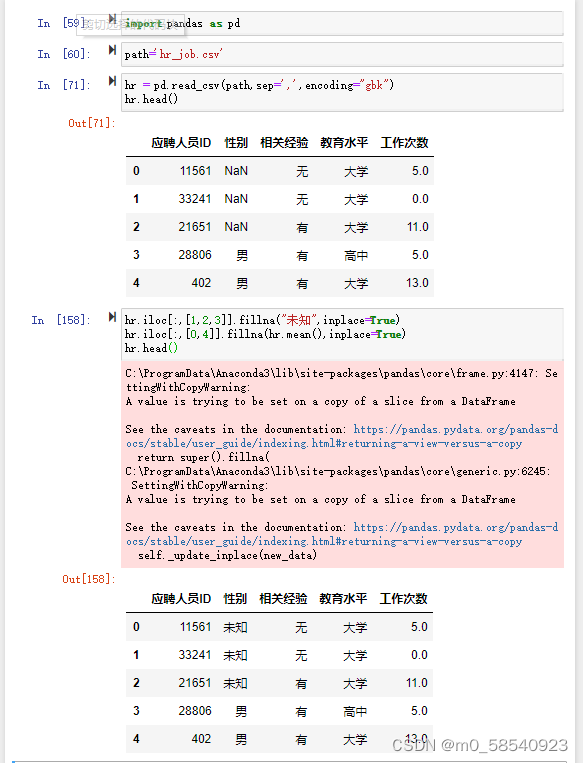
Task: Click value 33241 in Out[158] table
Action: pyautogui.click(x=195, y=655)
